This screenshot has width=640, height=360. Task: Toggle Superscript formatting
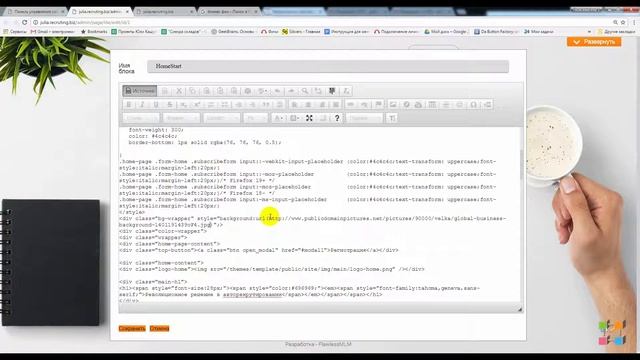197,104
